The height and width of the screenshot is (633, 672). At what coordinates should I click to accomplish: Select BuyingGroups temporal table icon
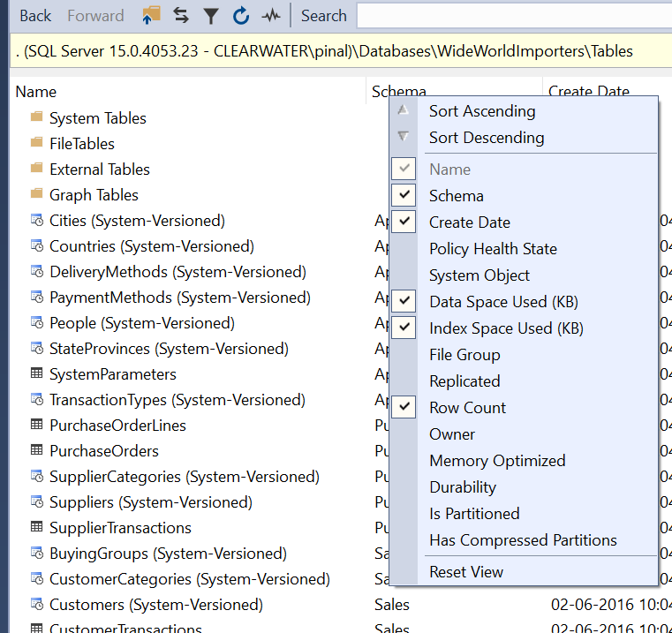click(37, 553)
